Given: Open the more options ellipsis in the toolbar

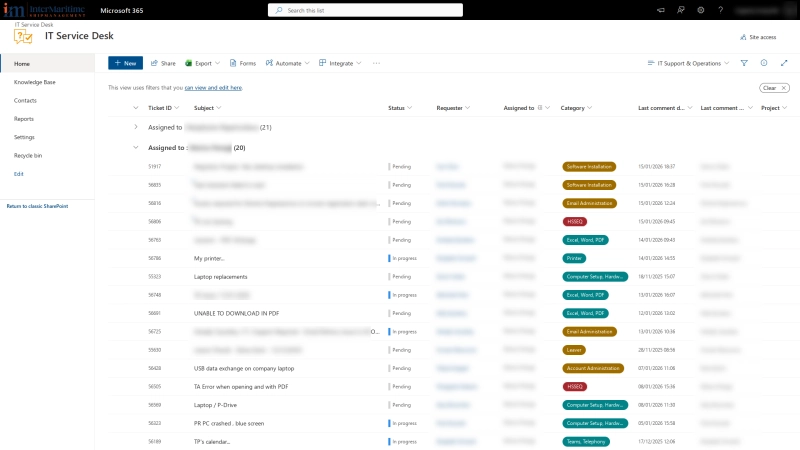Looking at the screenshot, I should click(376, 63).
